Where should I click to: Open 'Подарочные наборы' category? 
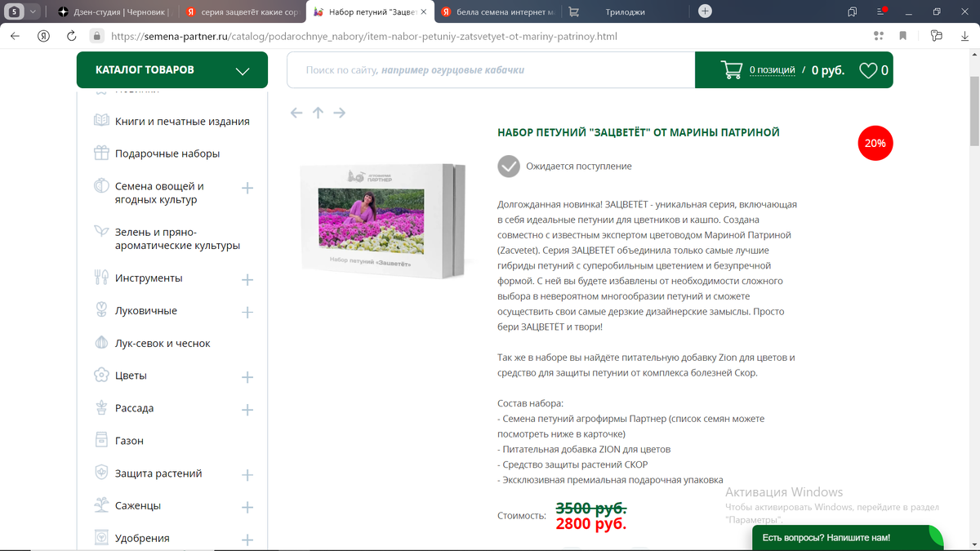pyautogui.click(x=167, y=153)
